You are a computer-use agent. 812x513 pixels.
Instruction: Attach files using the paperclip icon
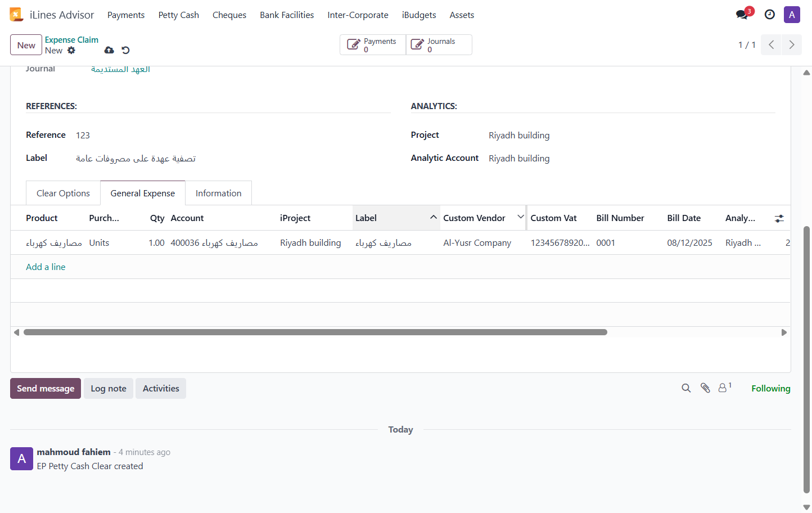click(x=705, y=388)
